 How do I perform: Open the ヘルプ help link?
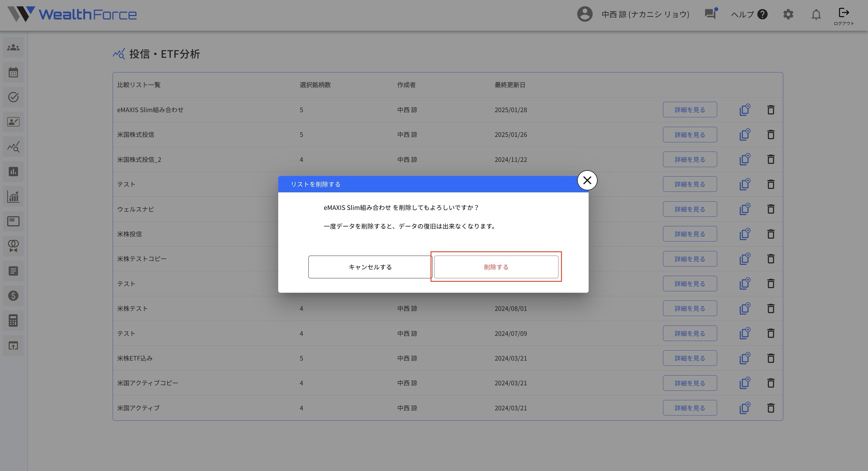pos(749,14)
